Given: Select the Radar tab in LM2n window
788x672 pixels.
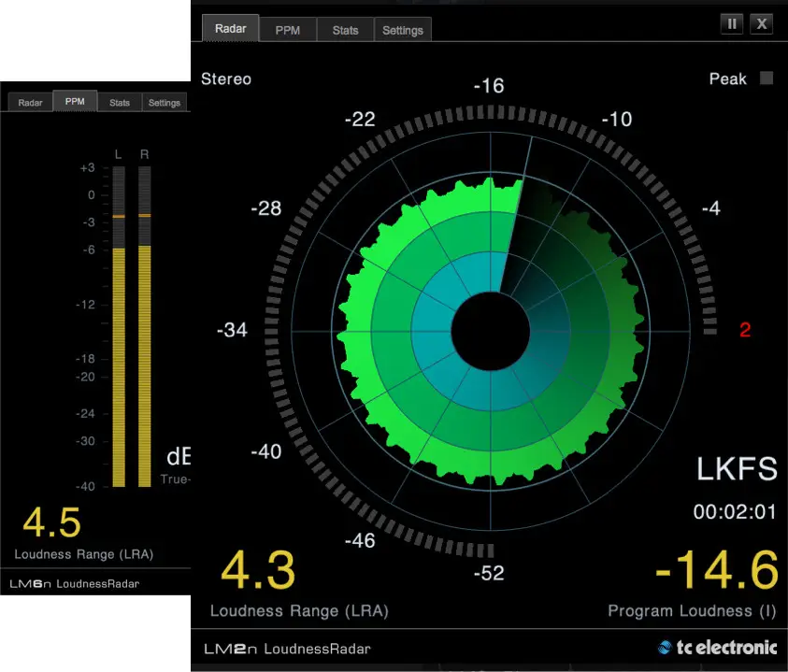Looking at the screenshot, I should pos(231,28).
